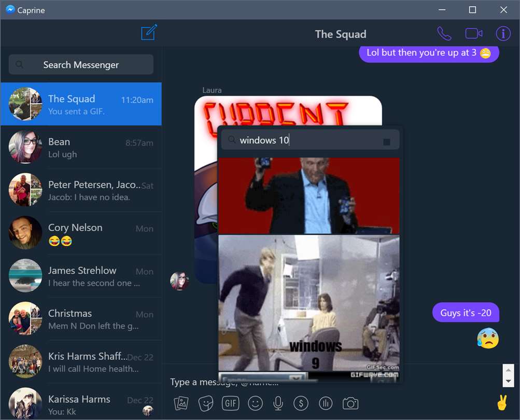
Task: Open the photo attachment picker
Action: pyautogui.click(x=181, y=403)
